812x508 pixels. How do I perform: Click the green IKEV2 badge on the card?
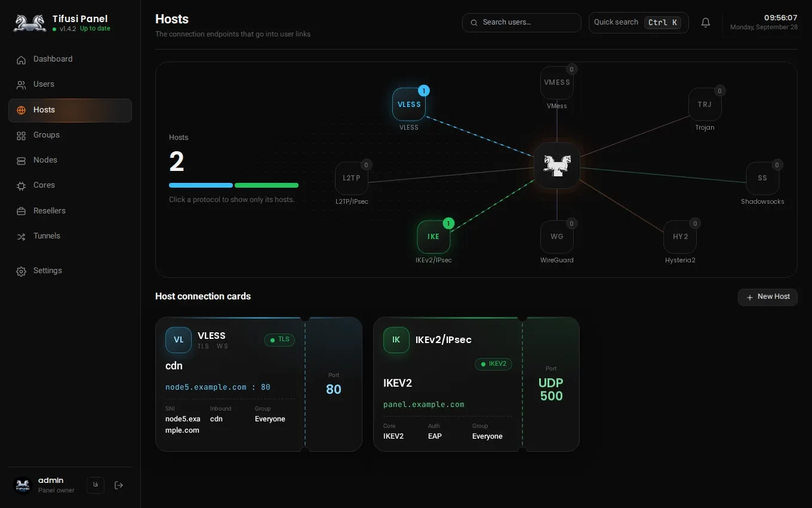point(493,364)
